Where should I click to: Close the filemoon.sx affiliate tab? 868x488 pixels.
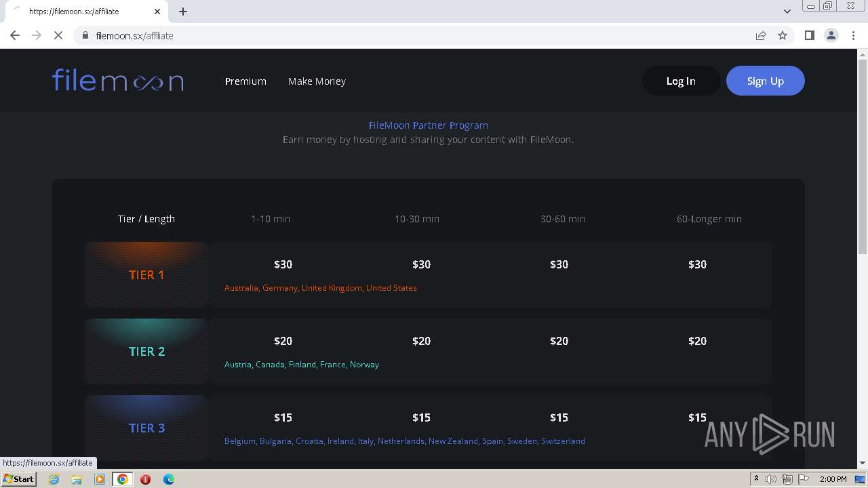pos(157,12)
